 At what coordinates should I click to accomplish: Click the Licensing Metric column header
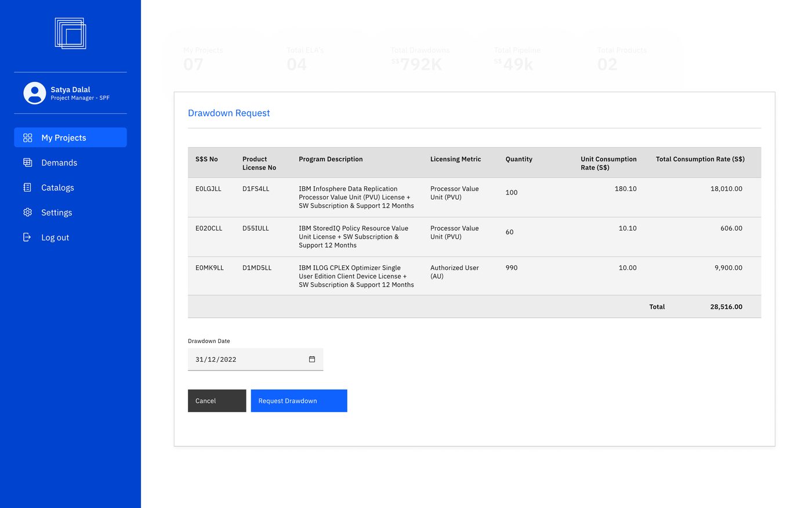click(456, 159)
